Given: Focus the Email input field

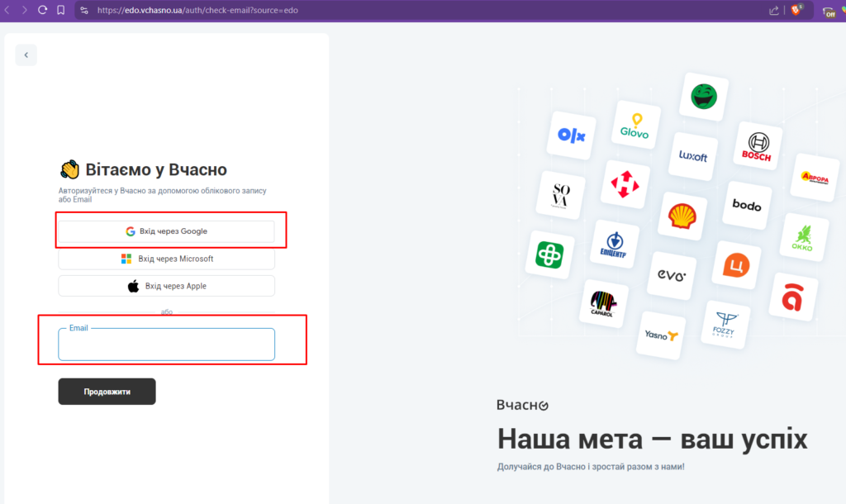Looking at the screenshot, I should (x=166, y=345).
